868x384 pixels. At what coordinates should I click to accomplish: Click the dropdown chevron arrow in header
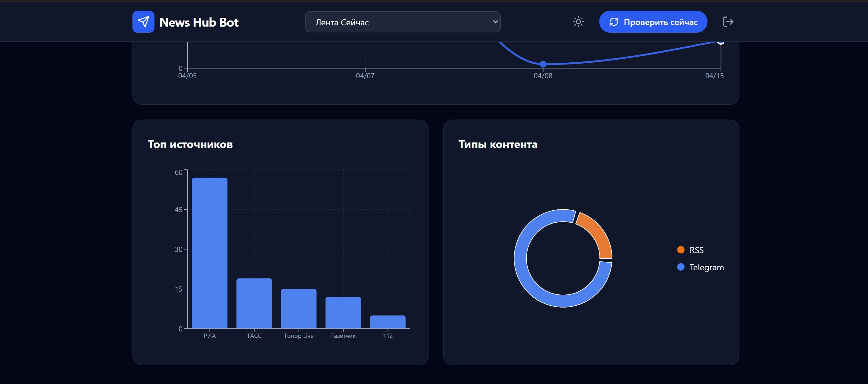pyautogui.click(x=495, y=22)
